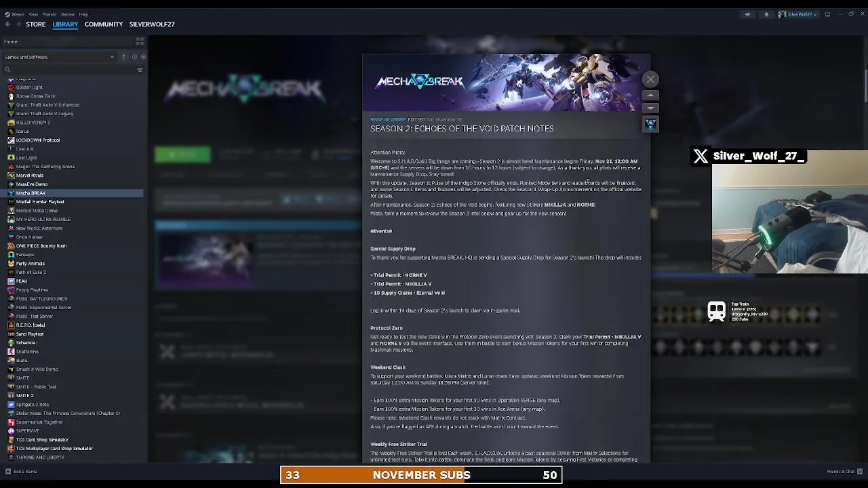868x488 pixels.
Task: Go to previous news post arrow
Action: click(x=650, y=96)
